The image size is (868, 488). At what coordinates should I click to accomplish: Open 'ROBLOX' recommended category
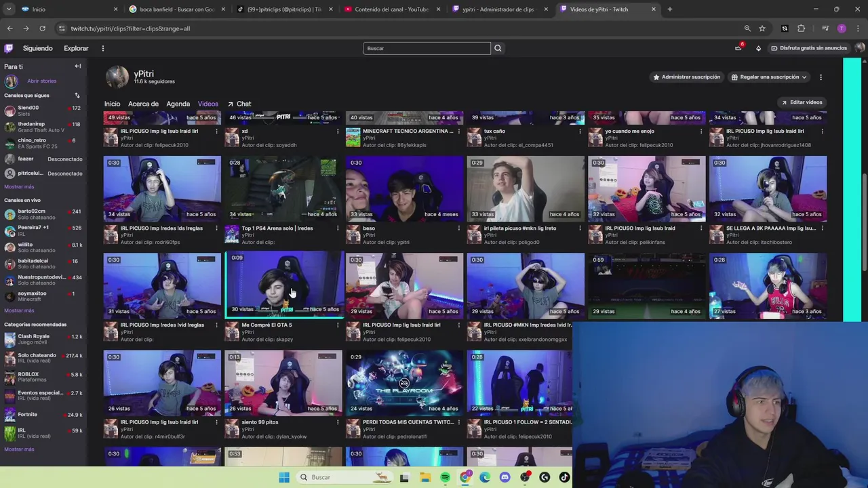point(42,377)
